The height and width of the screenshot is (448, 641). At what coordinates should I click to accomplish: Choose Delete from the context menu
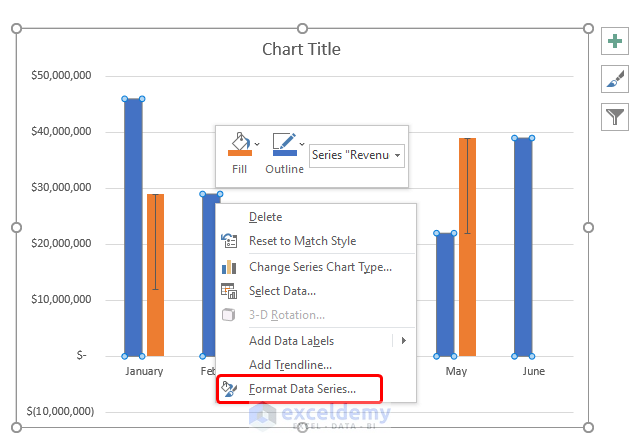click(266, 217)
